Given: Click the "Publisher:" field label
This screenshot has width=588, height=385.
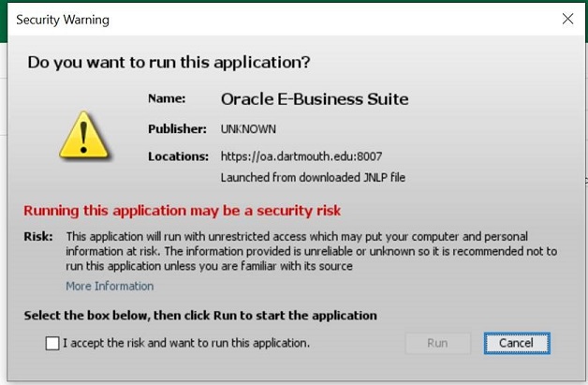Looking at the screenshot, I should point(177,128).
